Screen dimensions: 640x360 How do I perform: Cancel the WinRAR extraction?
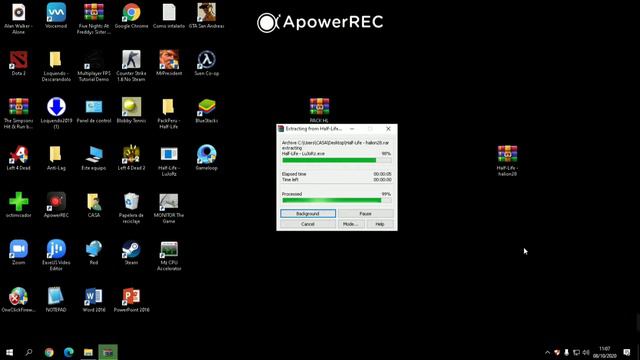308,224
